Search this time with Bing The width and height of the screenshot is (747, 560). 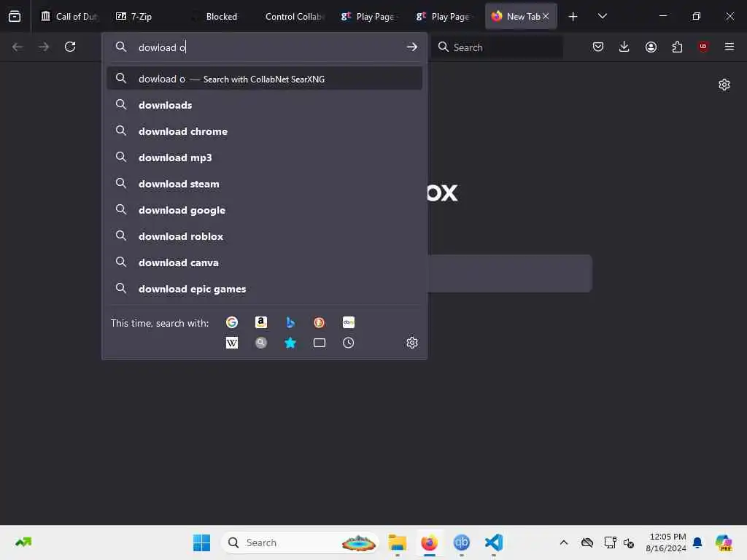(290, 322)
